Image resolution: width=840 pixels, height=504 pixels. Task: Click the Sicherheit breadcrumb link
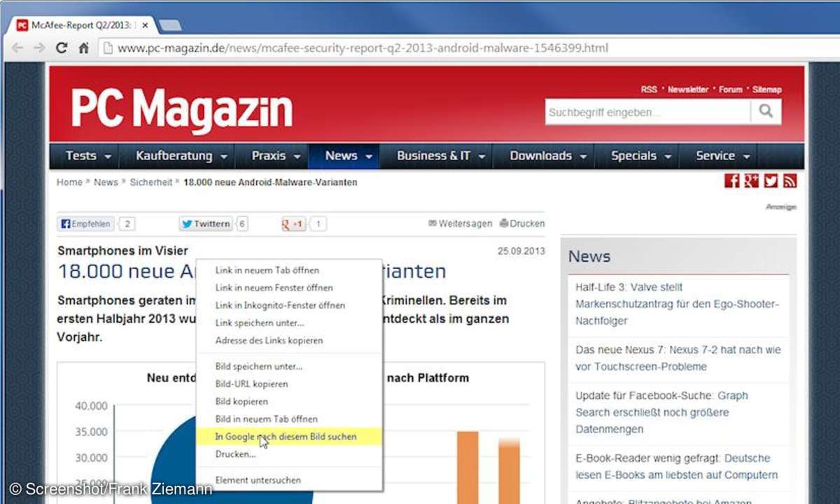(150, 182)
